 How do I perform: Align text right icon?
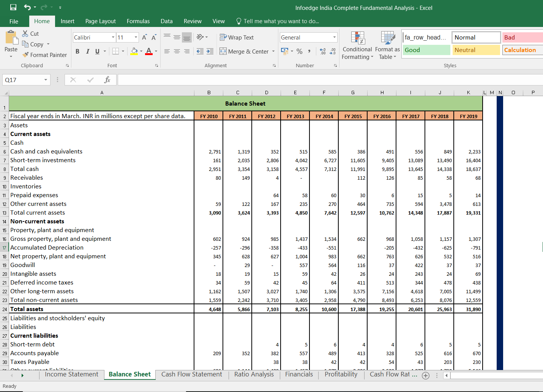187,51
